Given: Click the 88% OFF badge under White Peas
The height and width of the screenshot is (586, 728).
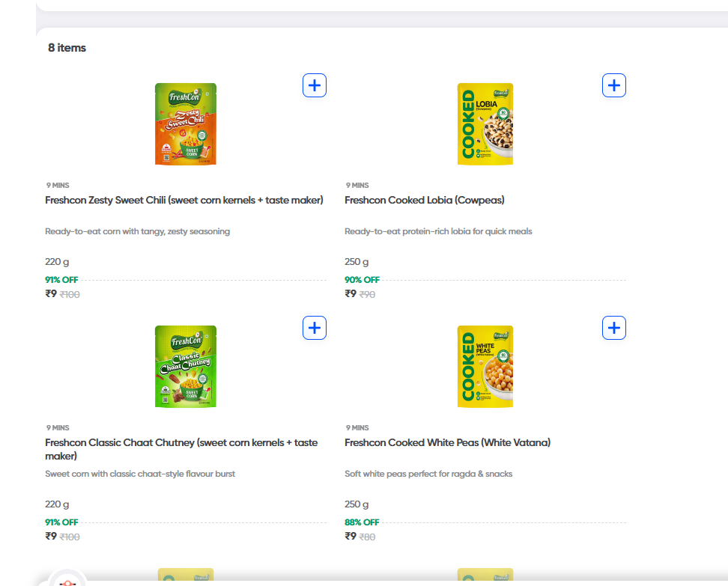Looking at the screenshot, I should pyautogui.click(x=361, y=522).
